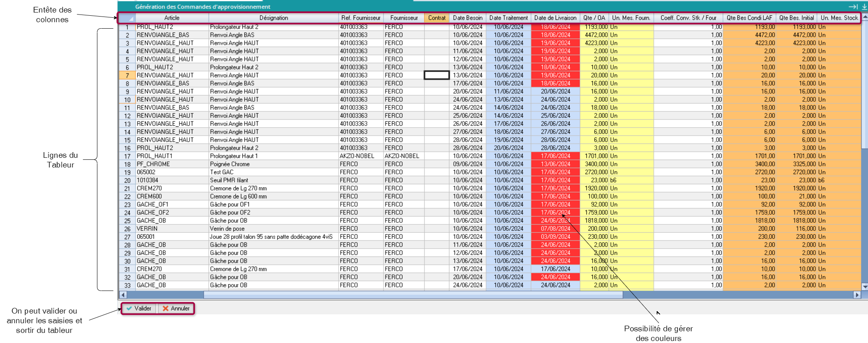Click the download arrow icon in title bar

point(864,6)
